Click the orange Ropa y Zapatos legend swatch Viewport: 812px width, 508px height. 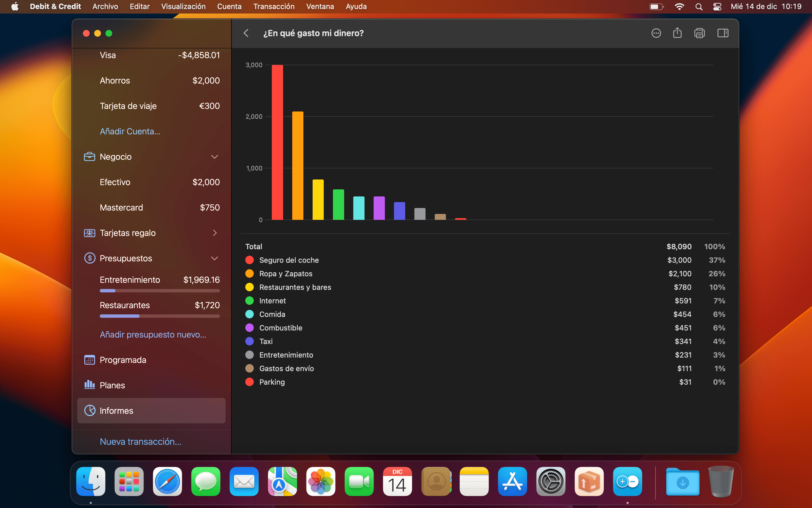click(249, 273)
